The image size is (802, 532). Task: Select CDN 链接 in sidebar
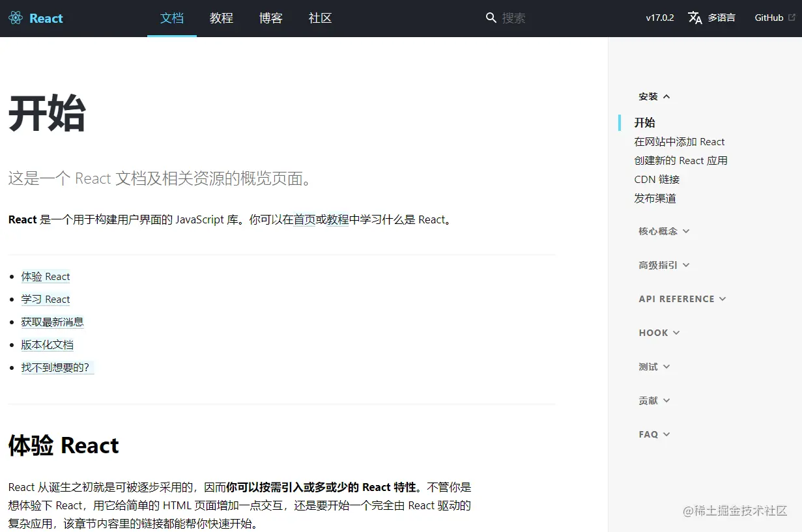[657, 179]
